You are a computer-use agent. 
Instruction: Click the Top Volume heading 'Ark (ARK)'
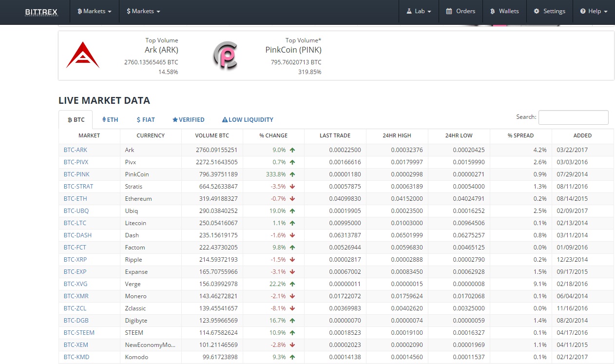pyautogui.click(x=161, y=50)
